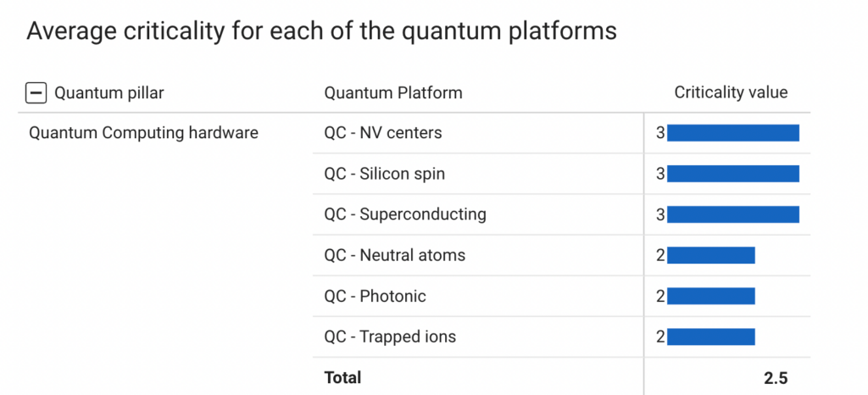Click the Total row label

pyautogui.click(x=342, y=378)
